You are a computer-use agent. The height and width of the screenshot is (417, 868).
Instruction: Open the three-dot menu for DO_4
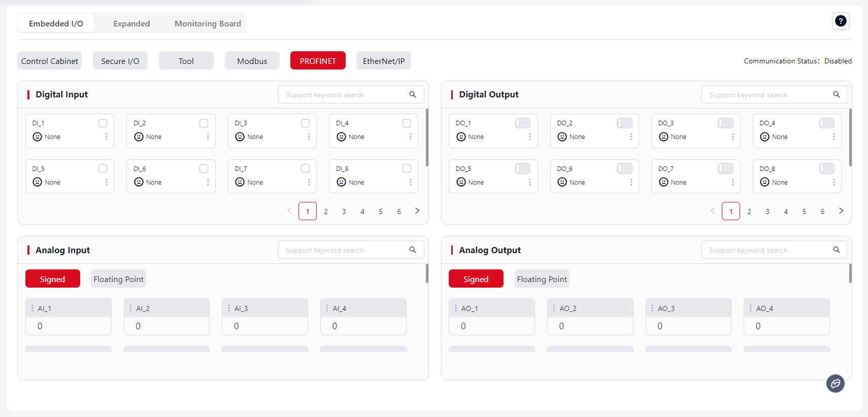(x=833, y=137)
